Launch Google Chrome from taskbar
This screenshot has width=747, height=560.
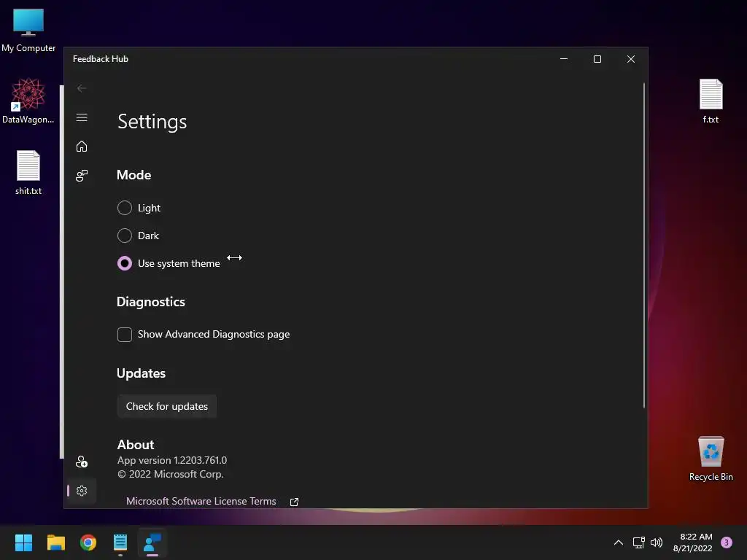[x=88, y=542]
